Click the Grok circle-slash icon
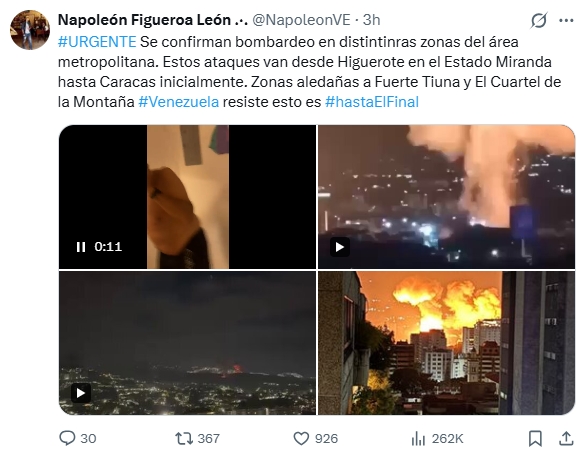The width and height of the screenshot is (588, 457). click(539, 20)
